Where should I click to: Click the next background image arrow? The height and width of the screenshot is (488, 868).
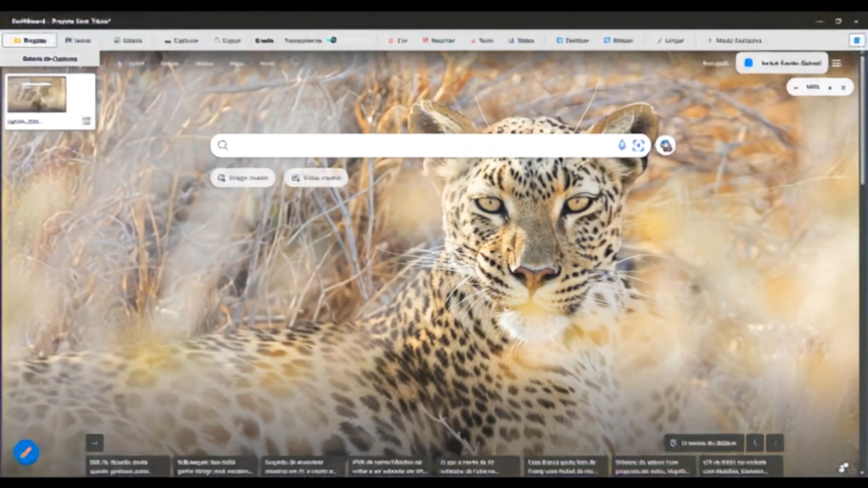[x=775, y=443]
